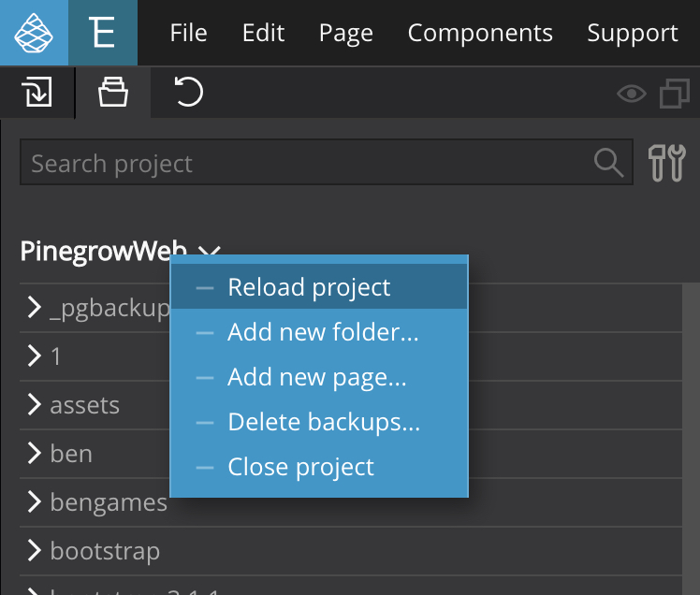The image size is (700, 595).
Task: Open the Project folder stack icon tab
Action: [113, 92]
